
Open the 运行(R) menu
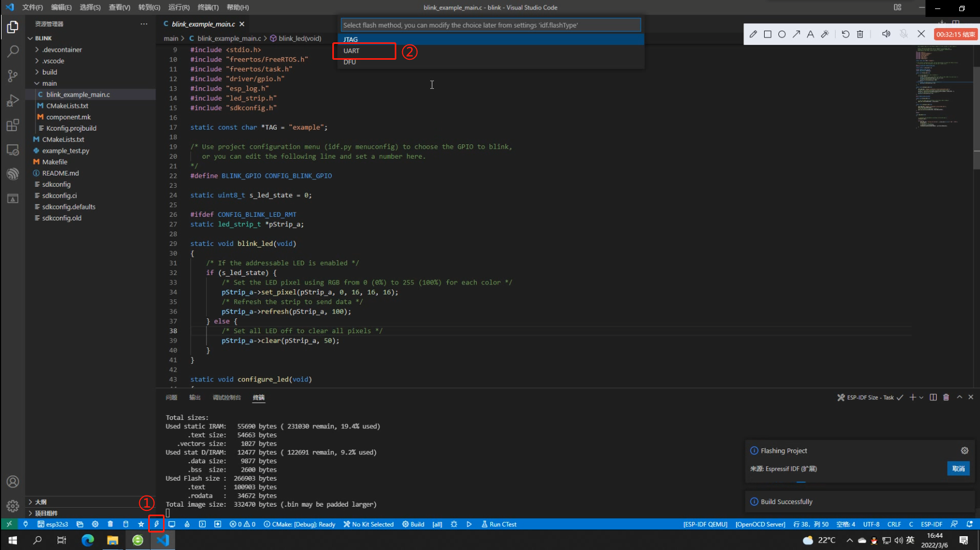coord(179,7)
